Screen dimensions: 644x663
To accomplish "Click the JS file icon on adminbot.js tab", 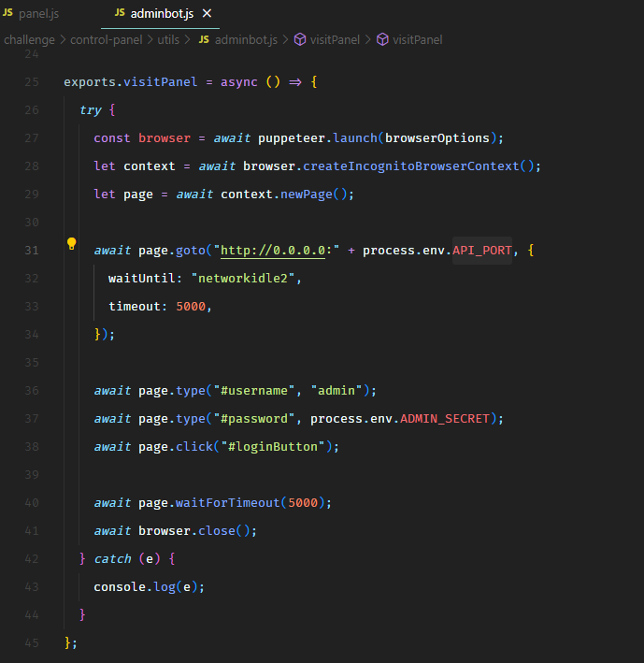I will coord(120,13).
